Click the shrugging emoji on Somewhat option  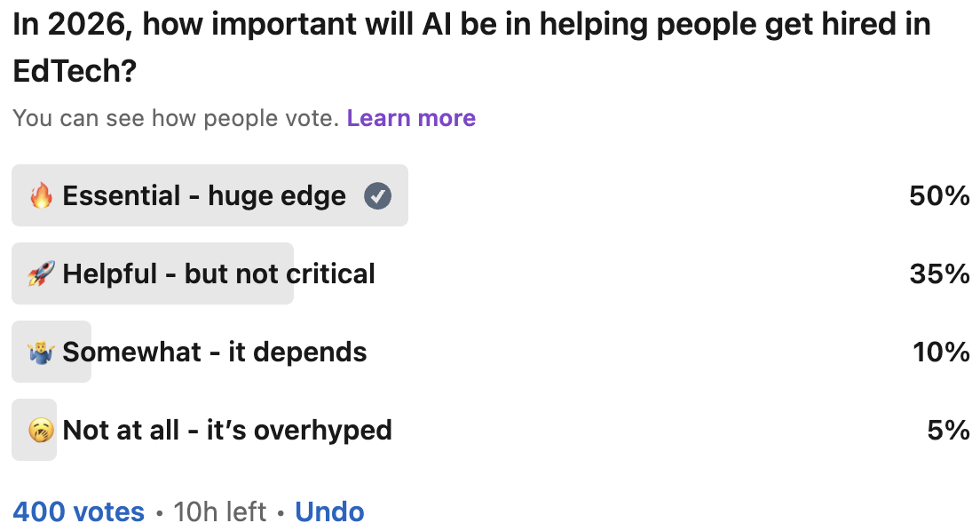coord(41,352)
